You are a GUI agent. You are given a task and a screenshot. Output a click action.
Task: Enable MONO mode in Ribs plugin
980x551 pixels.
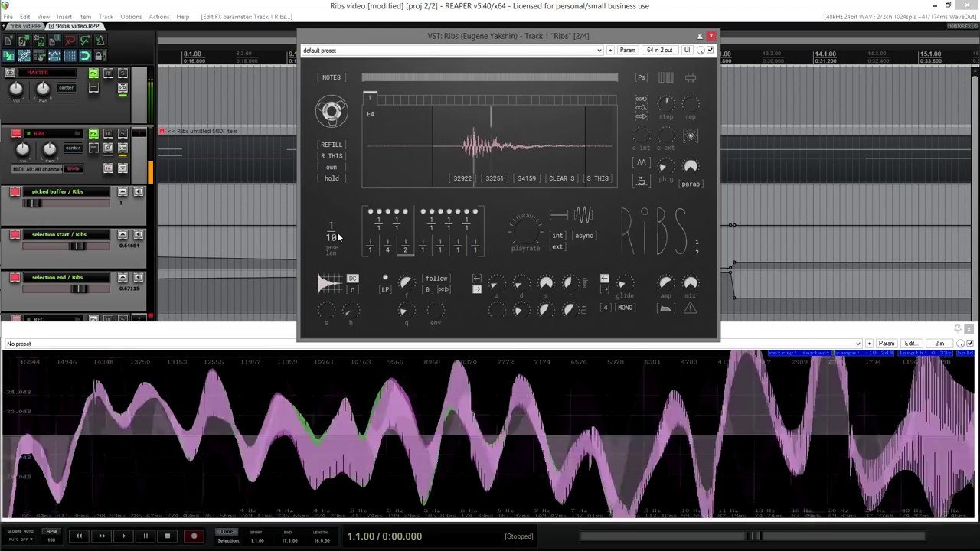(x=625, y=307)
